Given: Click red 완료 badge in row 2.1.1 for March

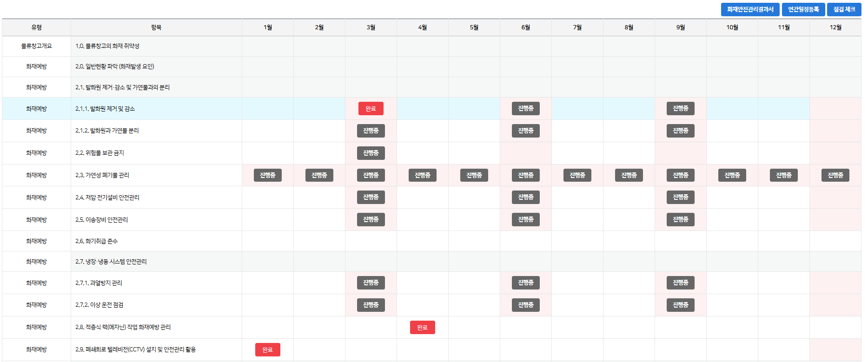Looking at the screenshot, I should point(371,108).
